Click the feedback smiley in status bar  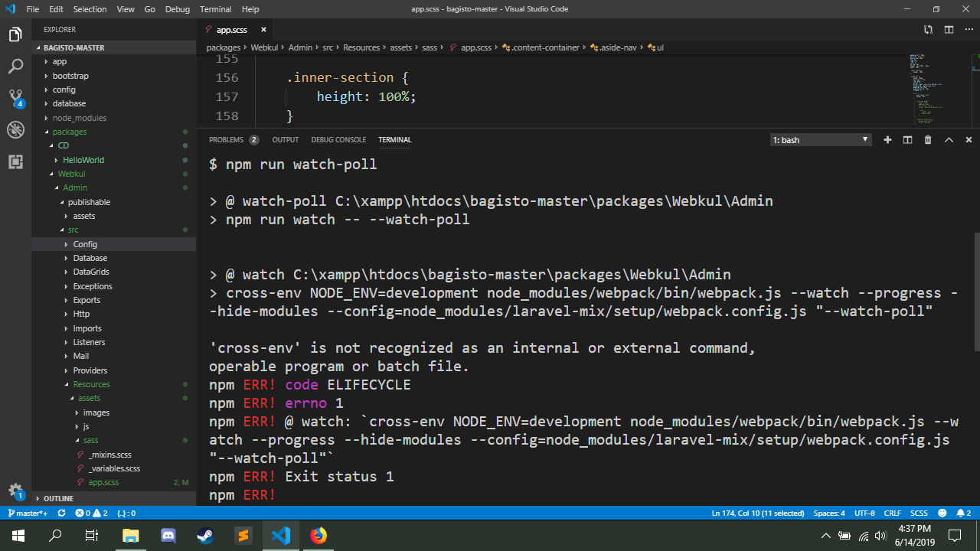(942, 513)
